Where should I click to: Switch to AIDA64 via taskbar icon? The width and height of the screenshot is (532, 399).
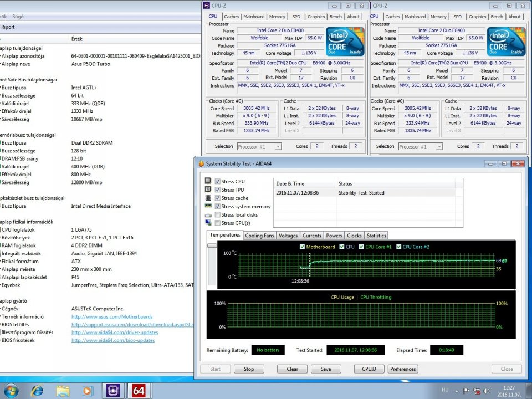(x=137, y=391)
